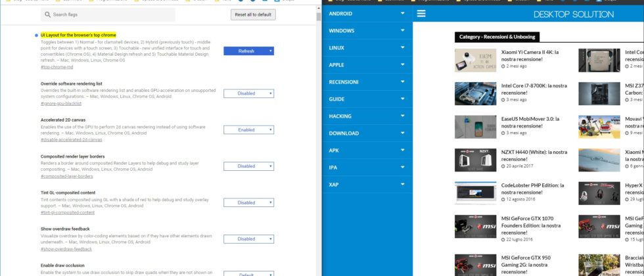Open the HyperX headset thumbnail in second column
The height and width of the screenshot is (276, 644).
coord(599,193)
